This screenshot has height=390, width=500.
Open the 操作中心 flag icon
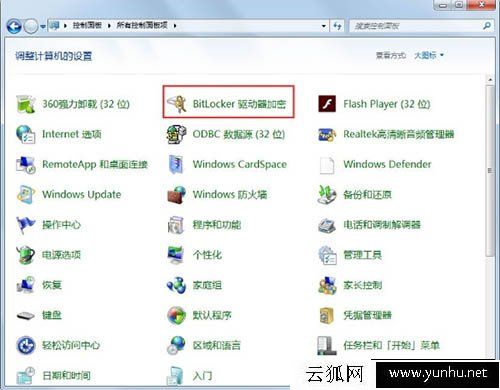click(26, 225)
